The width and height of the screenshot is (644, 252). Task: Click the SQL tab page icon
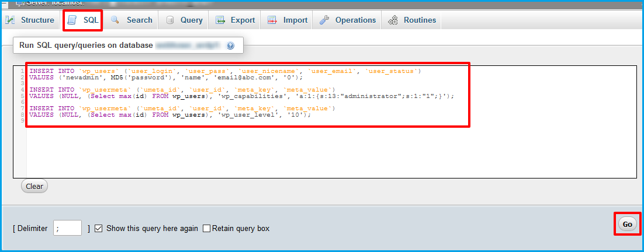coord(72,20)
